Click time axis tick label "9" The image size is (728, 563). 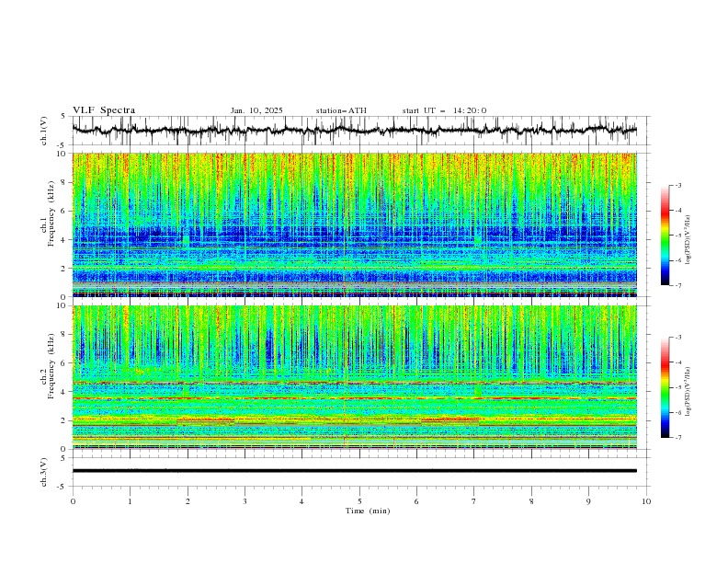tap(588, 501)
